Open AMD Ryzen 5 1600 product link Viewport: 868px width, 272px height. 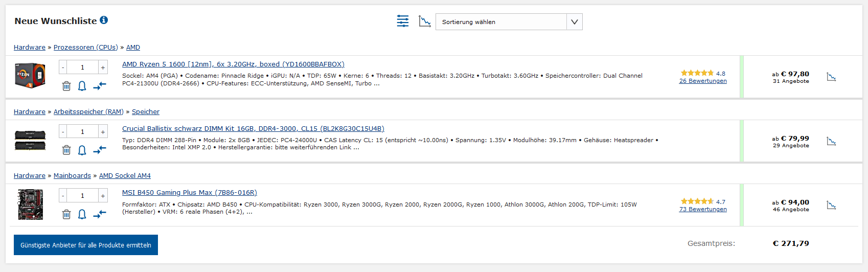click(x=233, y=64)
